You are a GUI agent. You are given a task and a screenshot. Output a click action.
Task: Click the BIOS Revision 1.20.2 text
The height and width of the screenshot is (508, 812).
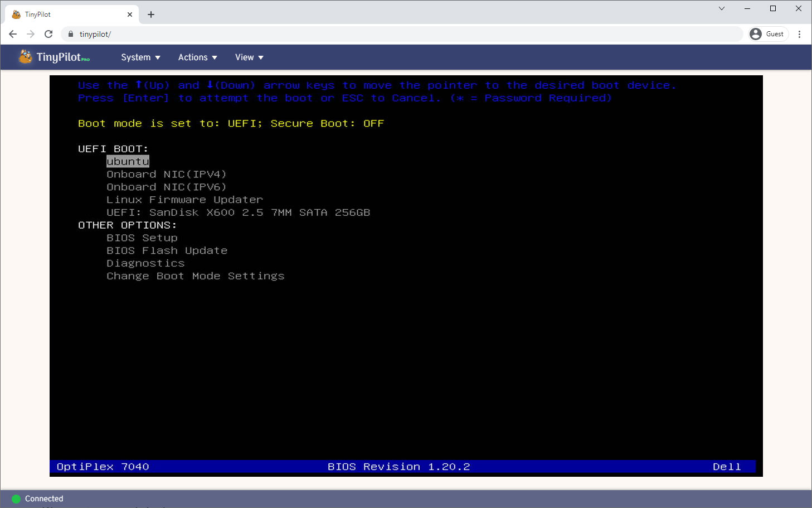tap(399, 467)
